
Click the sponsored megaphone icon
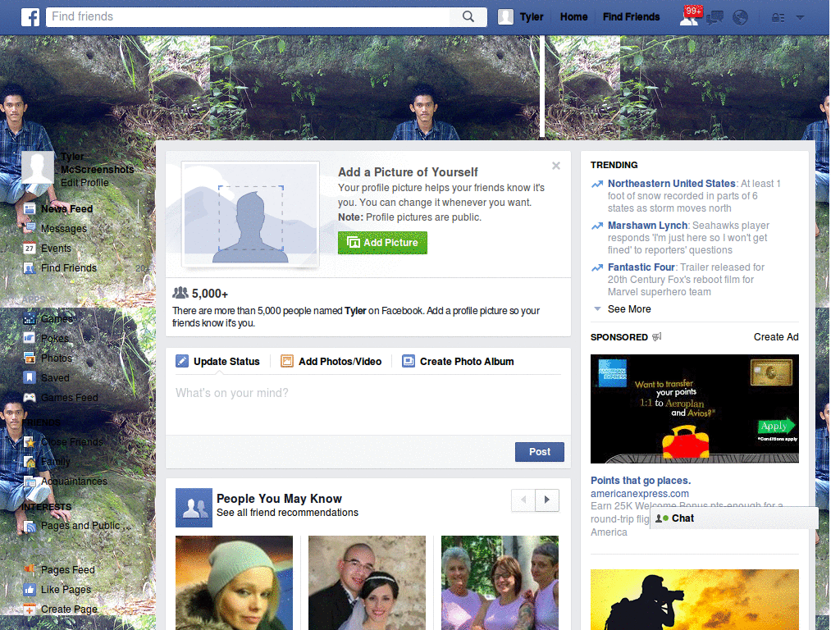click(x=657, y=337)
